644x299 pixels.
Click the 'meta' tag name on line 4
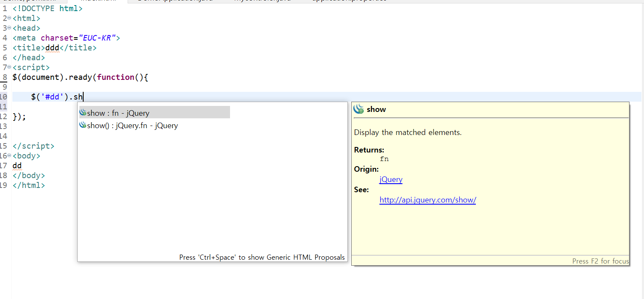pos(26,38)
